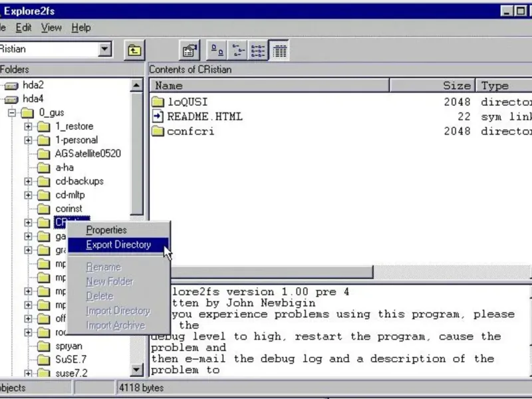Expand the CRistian tree node
532x399 pixels.
(x=28, y=223)
